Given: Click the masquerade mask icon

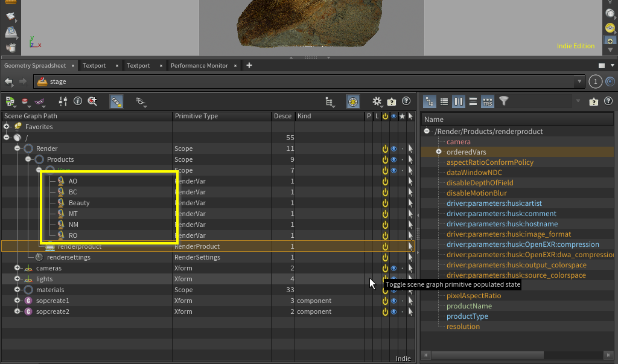Looking at the screenshot, I should [x=40, y=102].
